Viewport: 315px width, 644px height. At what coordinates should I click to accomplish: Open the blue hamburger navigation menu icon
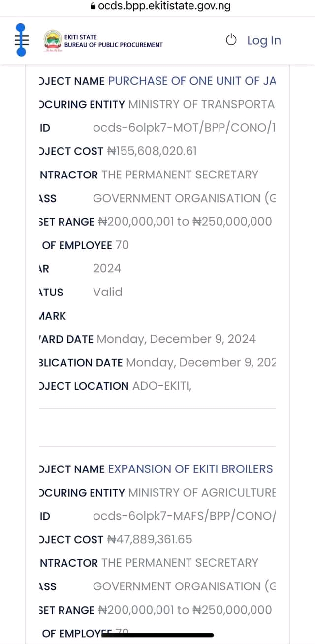[x=20, y=40]
